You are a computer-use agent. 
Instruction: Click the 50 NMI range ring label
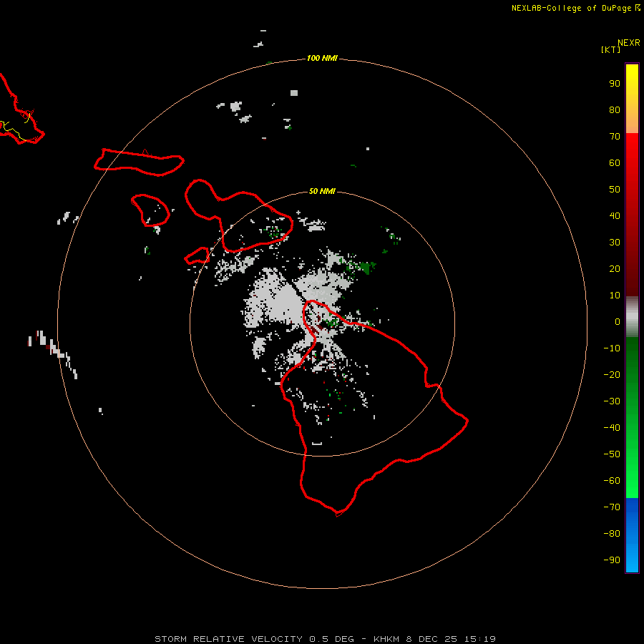322,191
